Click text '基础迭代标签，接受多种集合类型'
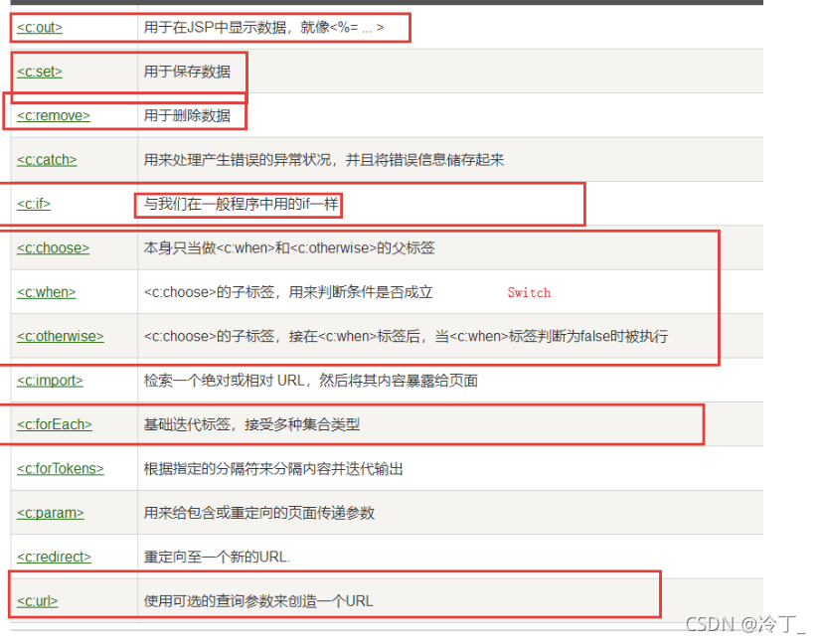Image resolution: width=821 pixels, height=644 pixels. pyautogui.click(x=251, y=424)
